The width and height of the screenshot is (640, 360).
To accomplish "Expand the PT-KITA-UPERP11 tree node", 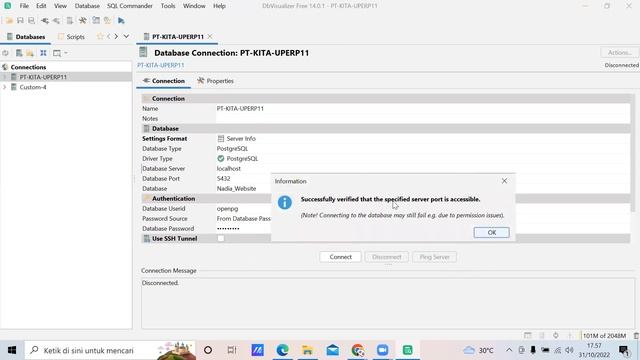I will tap(4, 77).
